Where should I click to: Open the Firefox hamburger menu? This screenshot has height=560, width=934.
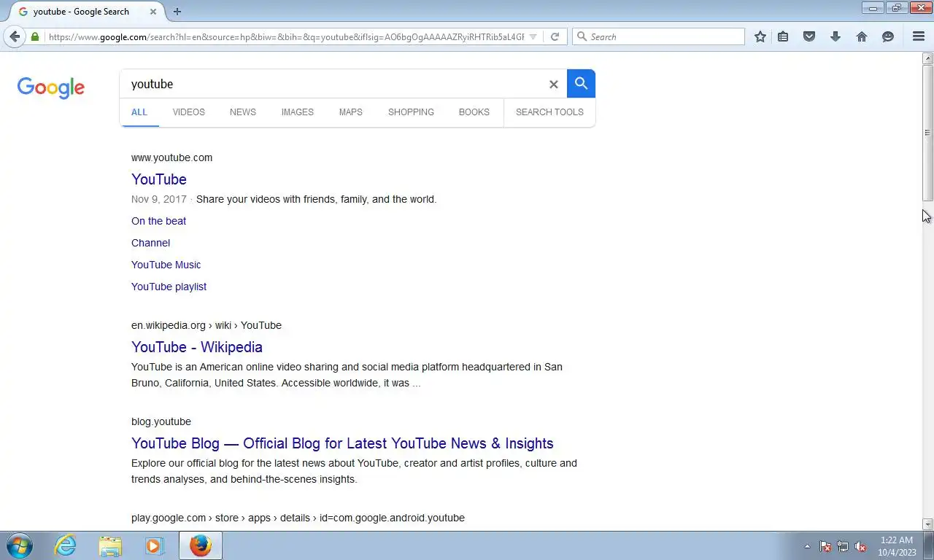[919, 36]
